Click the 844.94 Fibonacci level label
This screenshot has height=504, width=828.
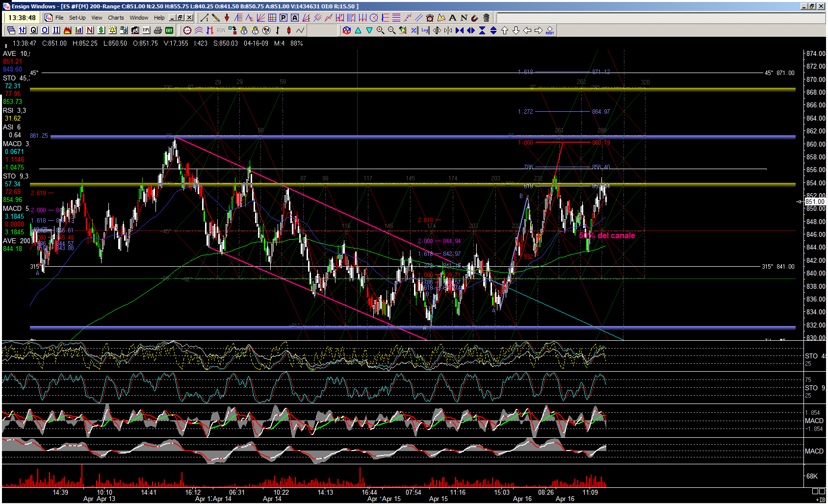point(452,241)
